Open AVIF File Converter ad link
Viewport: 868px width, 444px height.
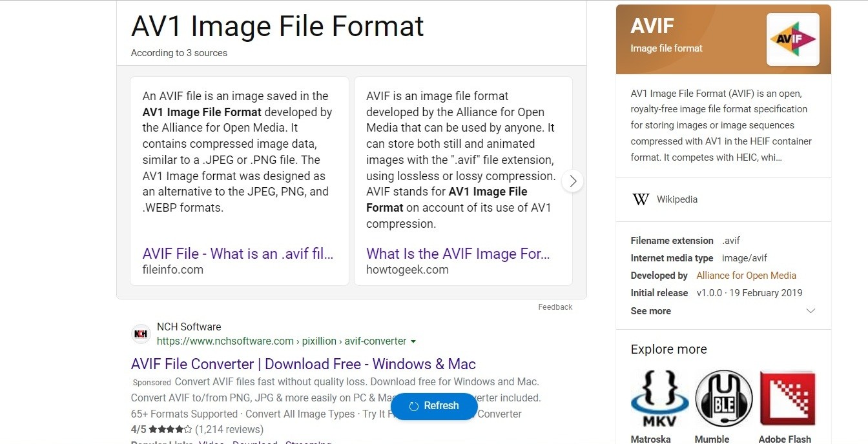304,364
